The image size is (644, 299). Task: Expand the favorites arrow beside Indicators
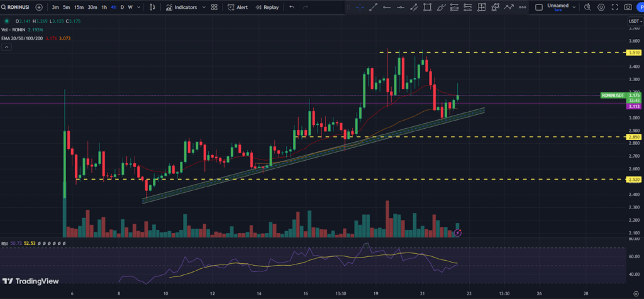pos(204,7)
